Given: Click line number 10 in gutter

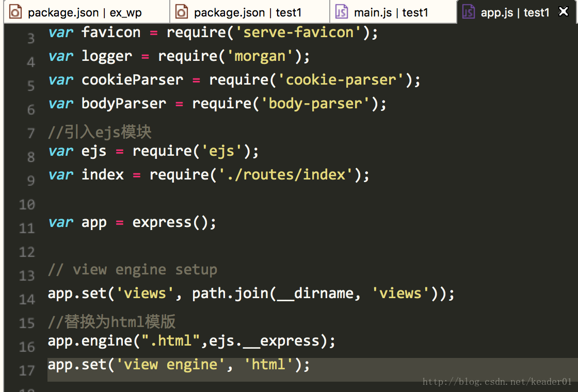Looking at the screenshot, I should pos(27,204).
